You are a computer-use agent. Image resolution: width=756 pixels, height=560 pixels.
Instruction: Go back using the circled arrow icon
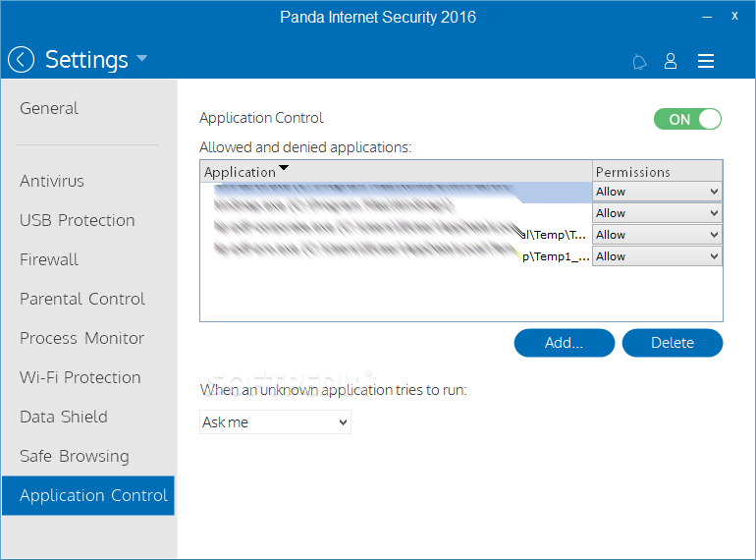(21, 60)
